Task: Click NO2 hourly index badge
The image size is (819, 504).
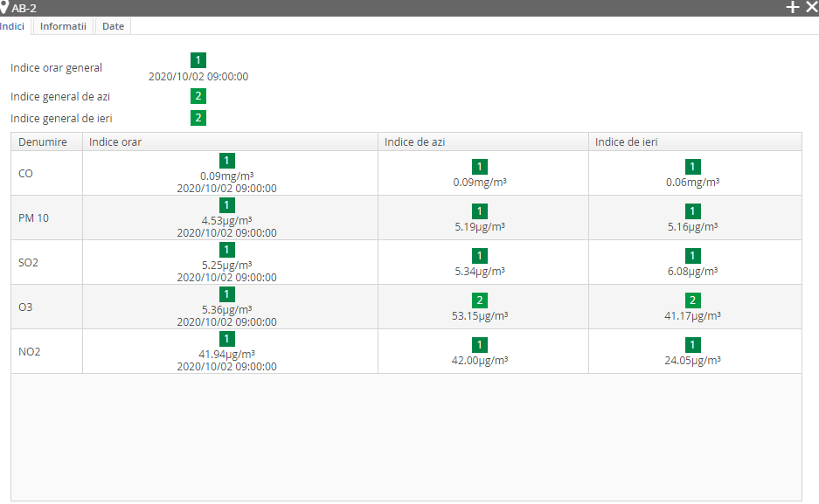Action: 226,339
